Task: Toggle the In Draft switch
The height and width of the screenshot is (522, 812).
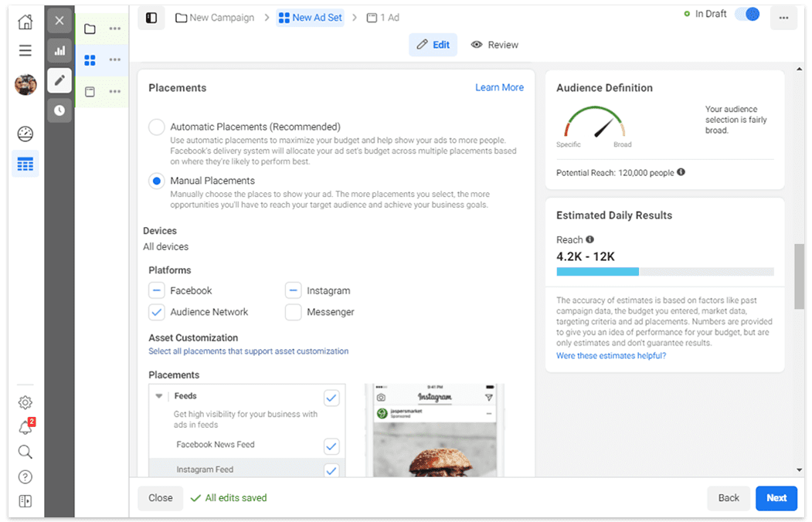Action: (x=746, y=13)
